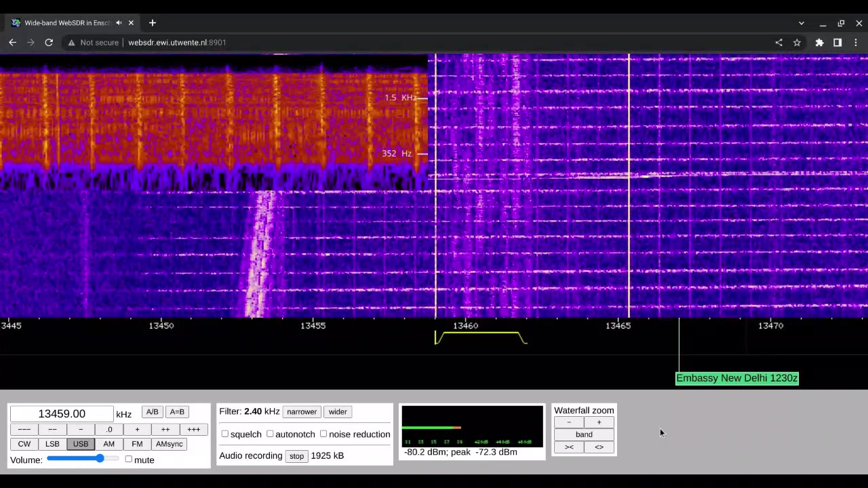Image resolution: width=868 pixels, height=488 pixels.
Task: Enable the squelch checkbox
Action: [x=224, y=434]
